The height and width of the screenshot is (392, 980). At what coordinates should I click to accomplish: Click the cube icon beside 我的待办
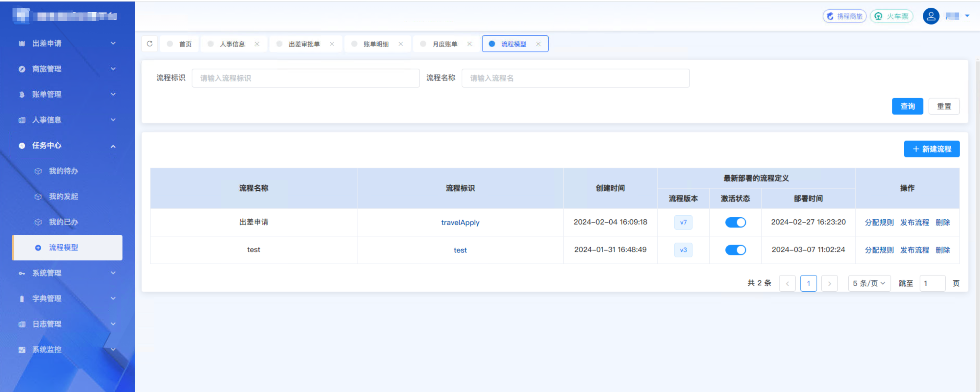pyautogui.click(x=38, y=171)
